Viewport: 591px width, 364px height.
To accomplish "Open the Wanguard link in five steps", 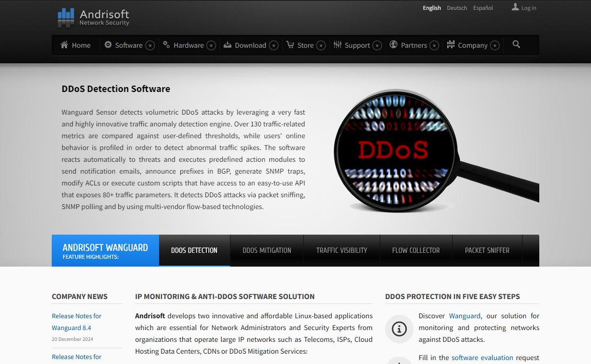I will [x=465, y=316].
